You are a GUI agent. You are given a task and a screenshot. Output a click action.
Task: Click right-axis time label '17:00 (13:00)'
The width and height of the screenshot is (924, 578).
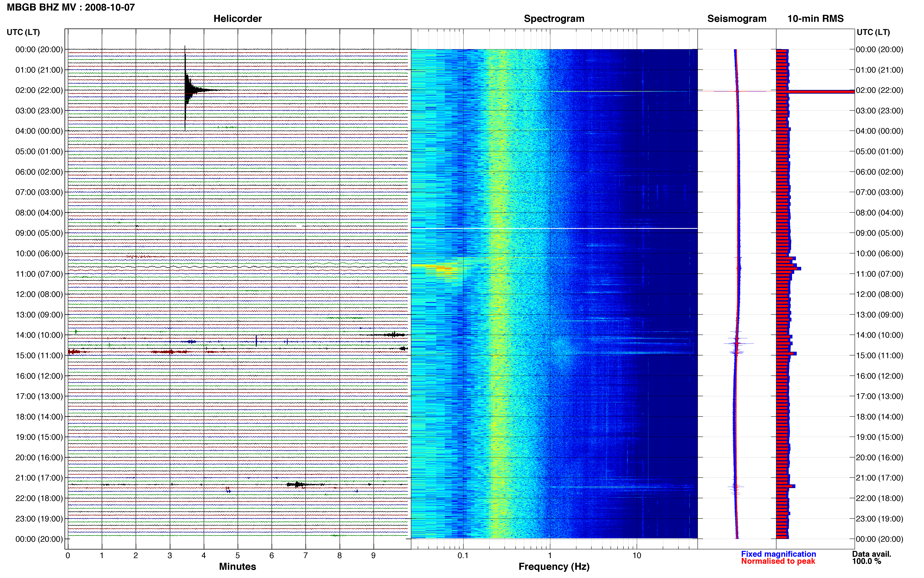click(x=879, y=396)
